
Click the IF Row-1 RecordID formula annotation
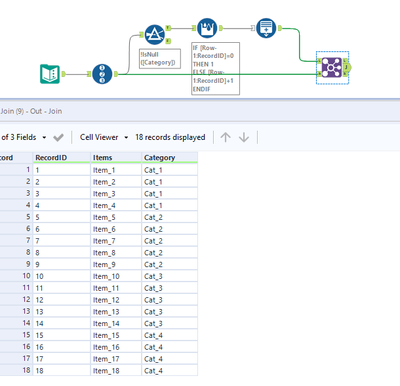[215, 68]
